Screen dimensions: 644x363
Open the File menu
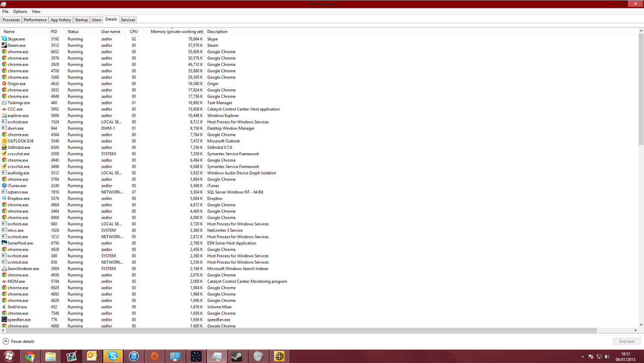point(5,12)
